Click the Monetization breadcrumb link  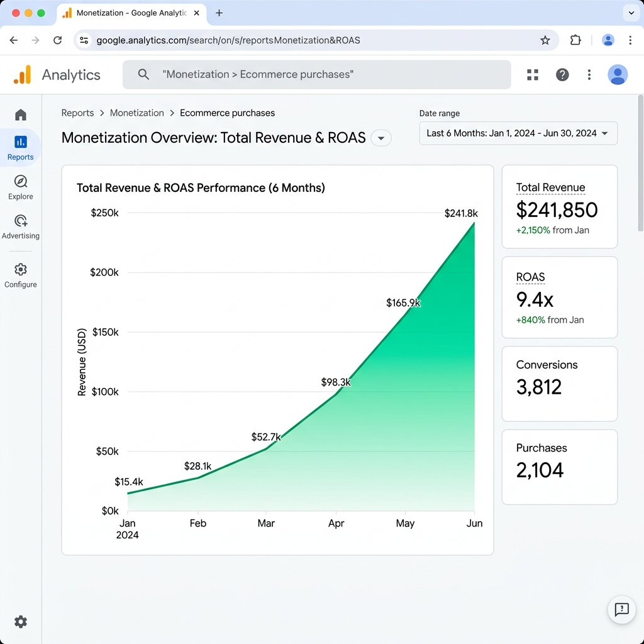point(136,113)
